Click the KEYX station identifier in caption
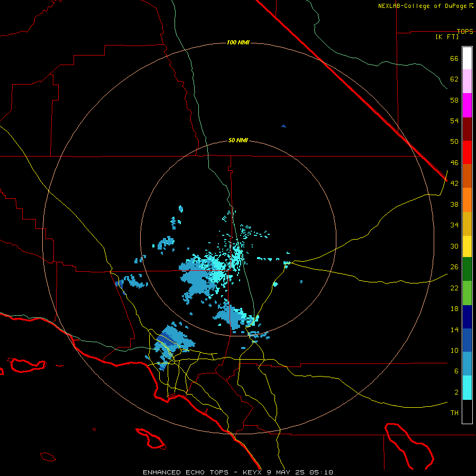This screenshot has height=476, width=476. coord(252,472)
